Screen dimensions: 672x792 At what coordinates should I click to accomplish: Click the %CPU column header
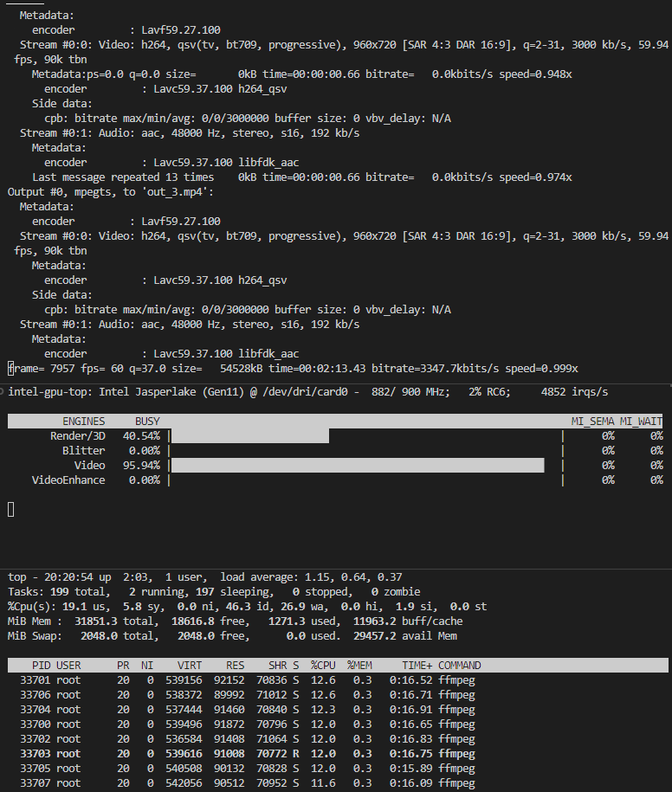tap(323, 666)
